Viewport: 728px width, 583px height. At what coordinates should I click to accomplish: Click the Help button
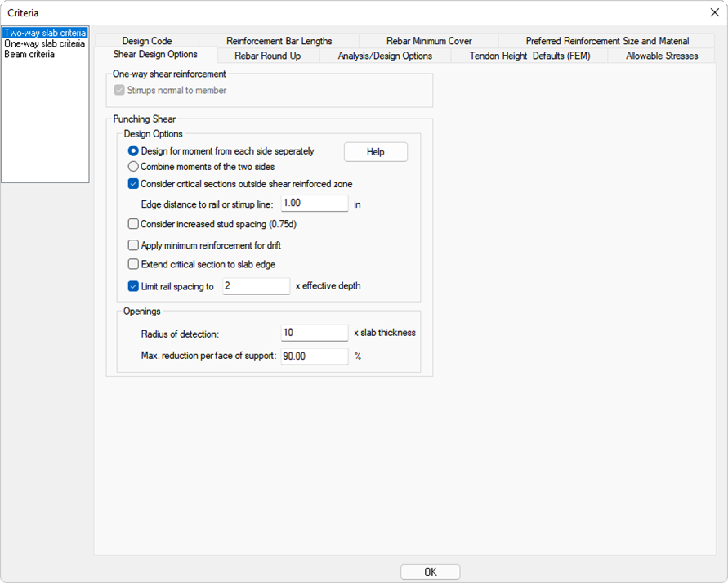(x=375, y=152)
